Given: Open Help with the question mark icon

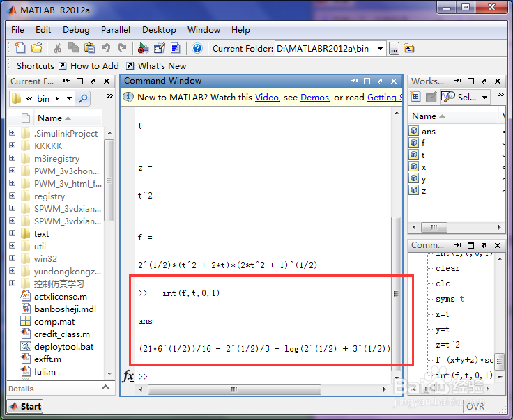Looking at the screenshot, I should coord(197,48).
